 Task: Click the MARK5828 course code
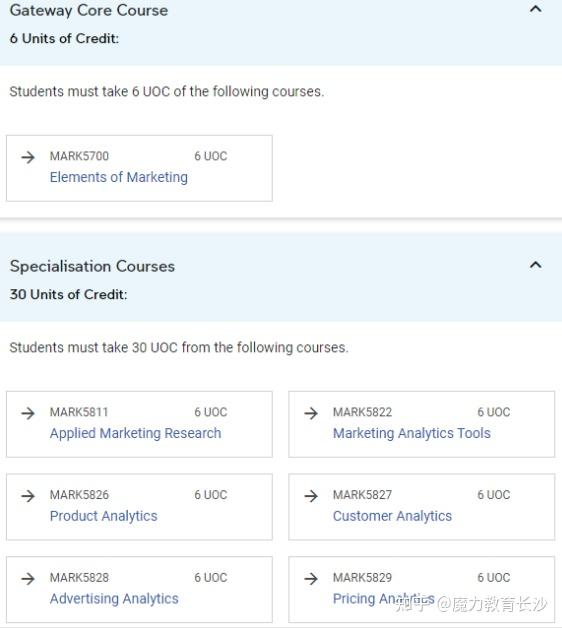[79, 578]
